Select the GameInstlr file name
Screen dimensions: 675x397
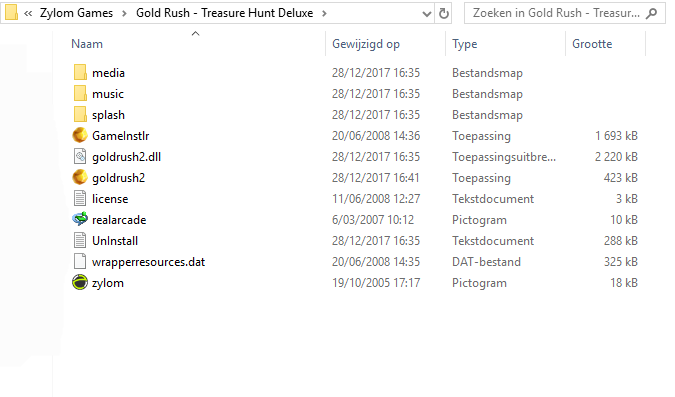[121, 136]
